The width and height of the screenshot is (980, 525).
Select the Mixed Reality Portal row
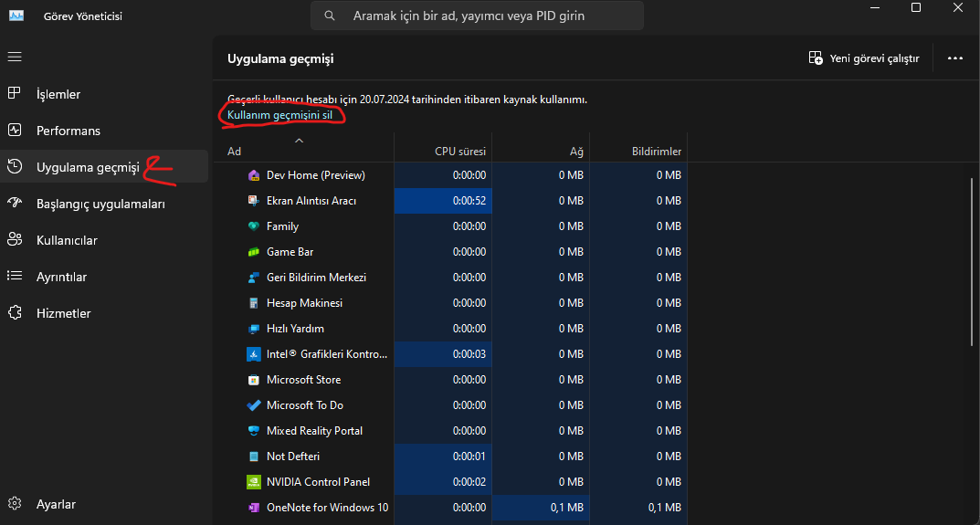pos(450,431)
